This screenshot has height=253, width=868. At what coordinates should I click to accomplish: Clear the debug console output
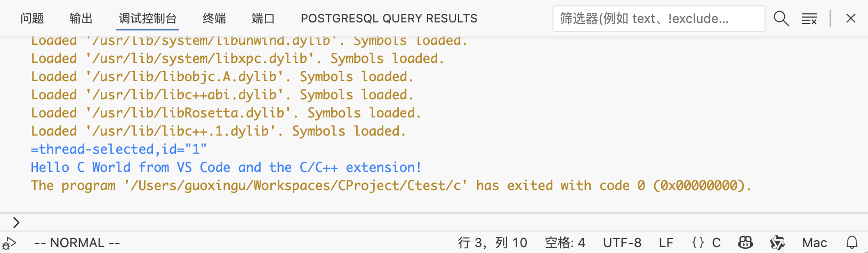click(809, 19)
